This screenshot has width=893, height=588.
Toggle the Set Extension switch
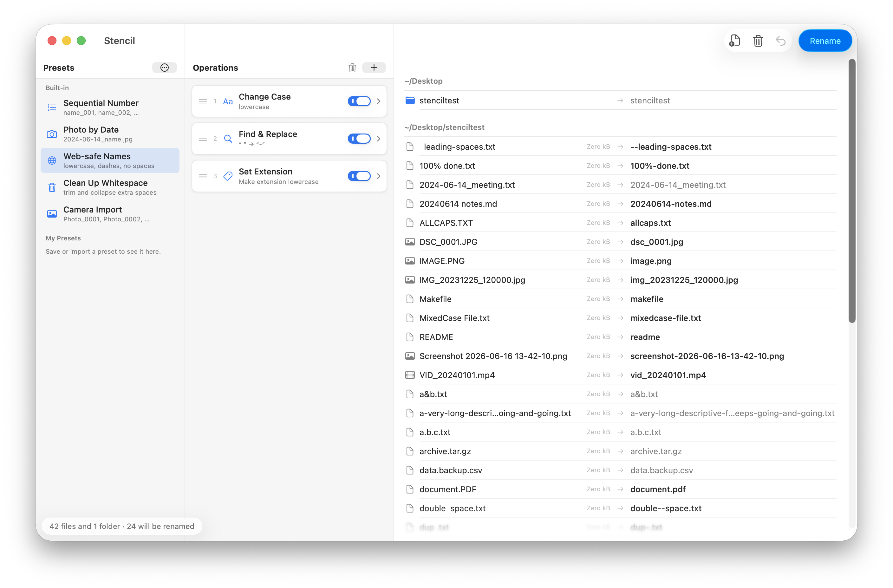[359, 176]
